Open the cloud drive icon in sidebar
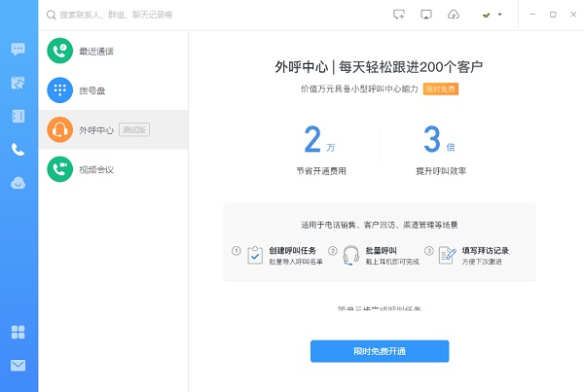584x392 pixels. coord(18,183)
